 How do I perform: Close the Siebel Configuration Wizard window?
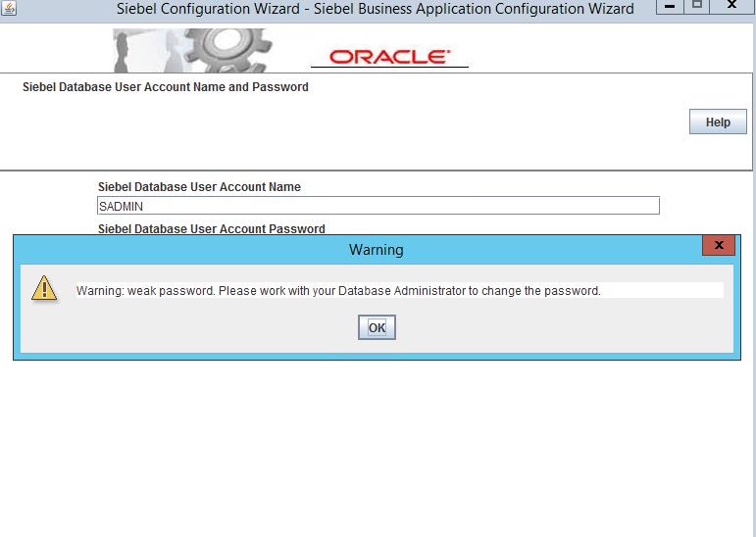tap(732, 9)
